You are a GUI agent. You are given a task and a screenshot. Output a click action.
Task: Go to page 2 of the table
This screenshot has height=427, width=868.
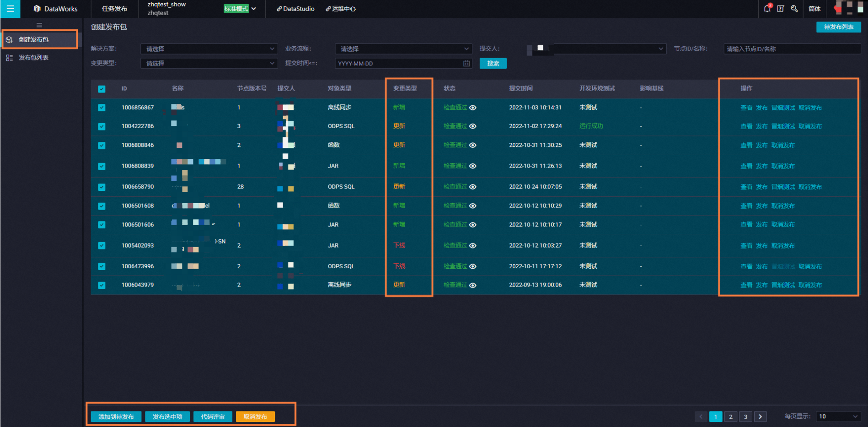tap(731, 416)
